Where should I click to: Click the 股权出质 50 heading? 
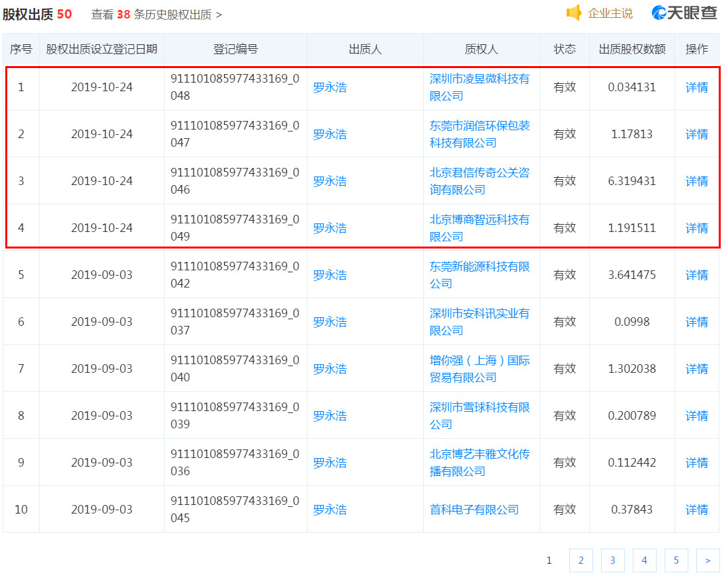(x=37, y=15)
